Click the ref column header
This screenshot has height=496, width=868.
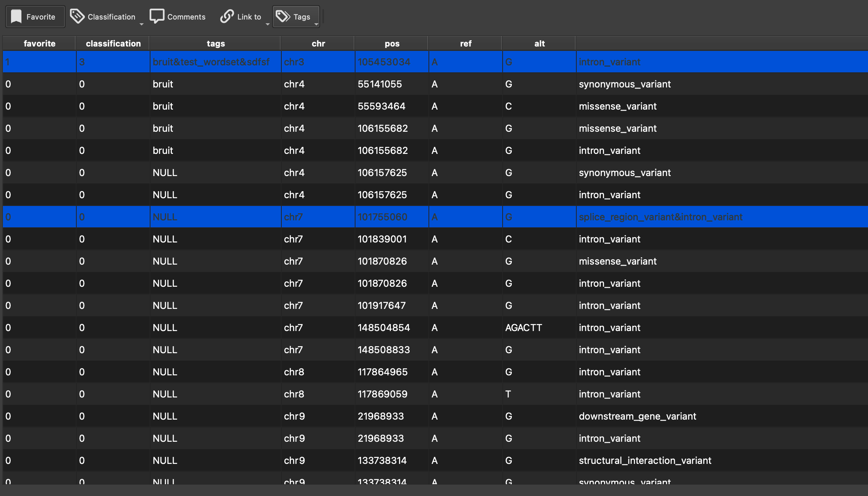pyautogui.click(x=465, y=44)
